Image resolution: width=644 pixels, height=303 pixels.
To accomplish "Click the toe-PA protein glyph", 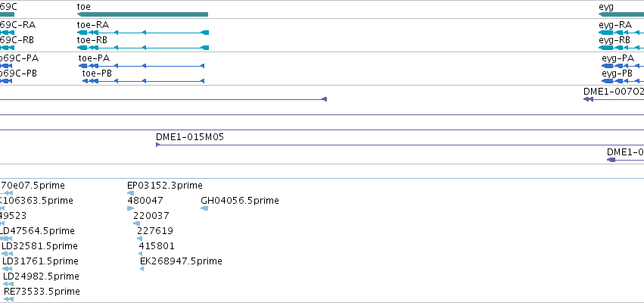I will (142, 66).
